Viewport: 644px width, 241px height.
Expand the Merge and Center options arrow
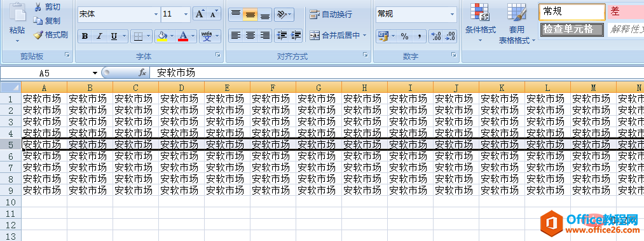tap(364, 36)
